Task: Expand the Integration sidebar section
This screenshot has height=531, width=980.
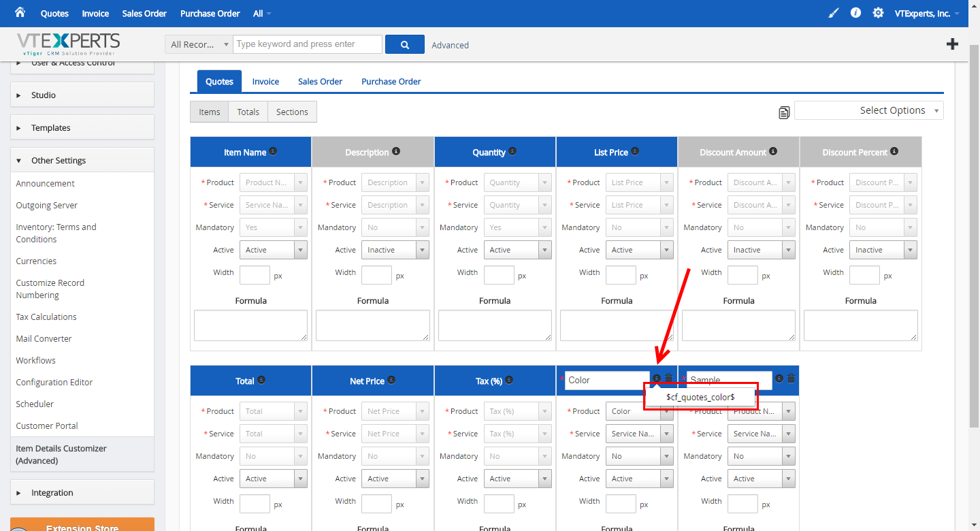Action: [x=82, y=492]
